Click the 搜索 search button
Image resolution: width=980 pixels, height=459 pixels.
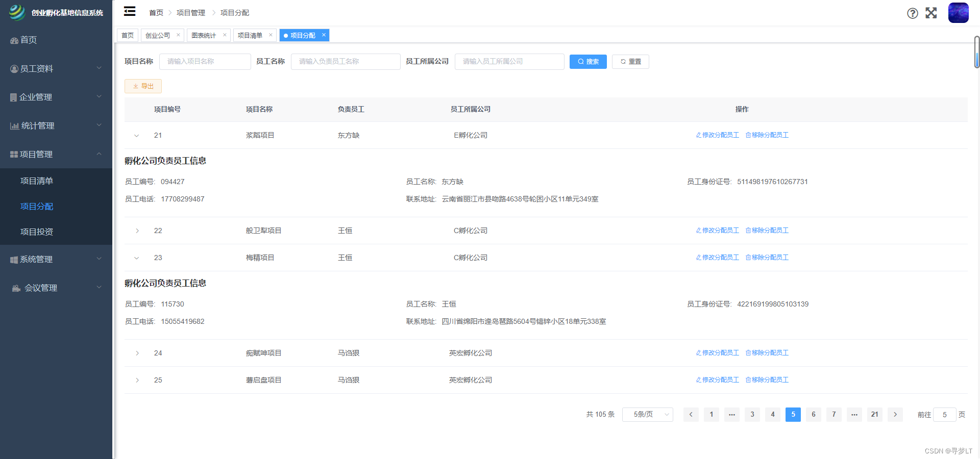[588, 61]
